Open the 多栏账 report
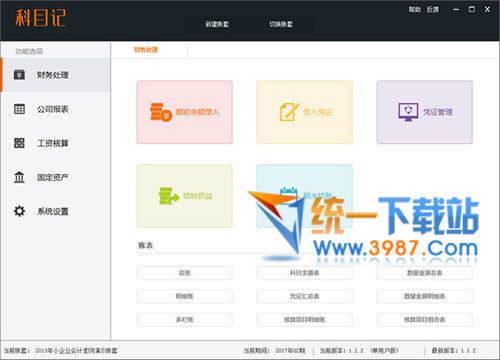Viewport: 500px width, 360px height. tap(184, 319)
